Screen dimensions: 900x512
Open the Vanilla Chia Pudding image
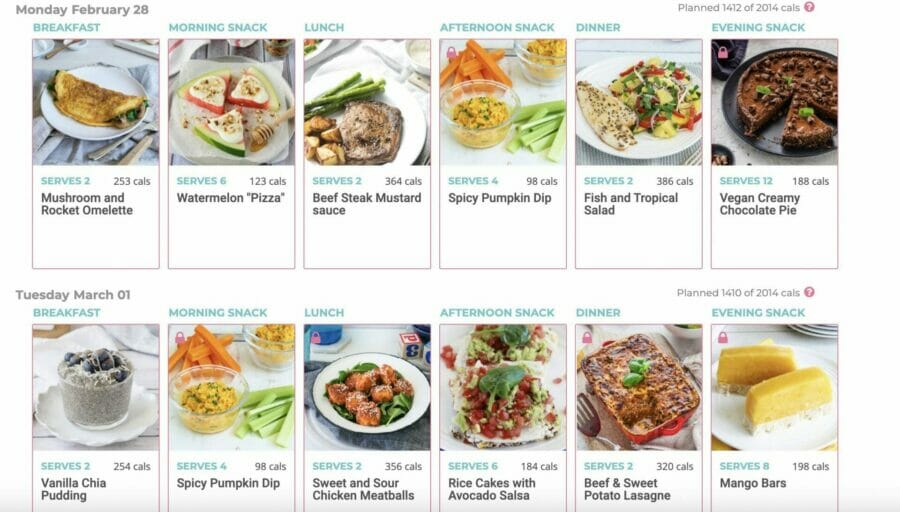[96, 387]
